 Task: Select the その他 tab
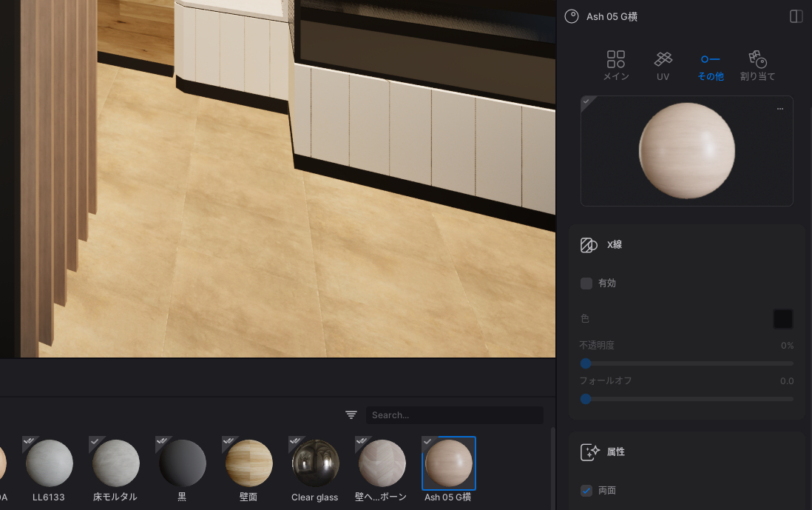pyautogui.click(x=711, y=66)
